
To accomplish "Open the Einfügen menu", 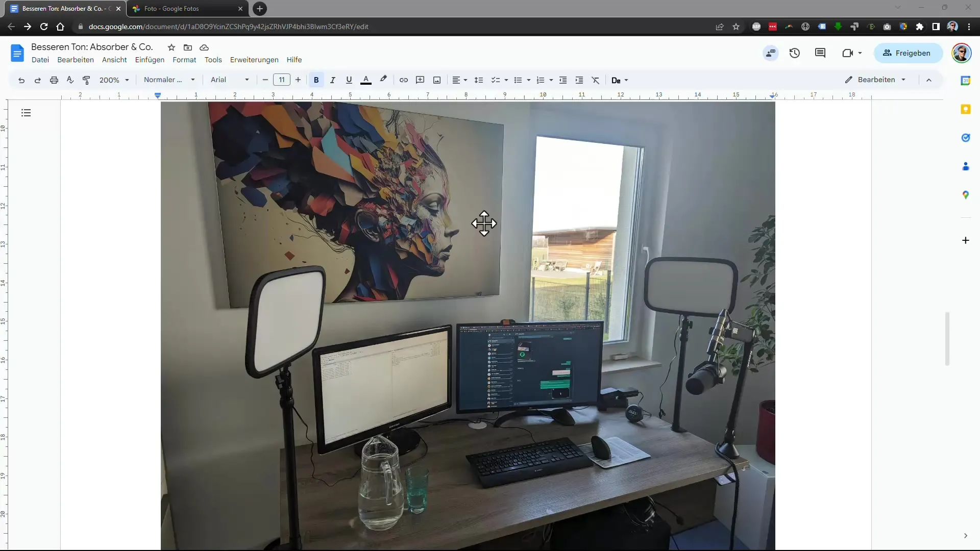I will coord(150,60).
